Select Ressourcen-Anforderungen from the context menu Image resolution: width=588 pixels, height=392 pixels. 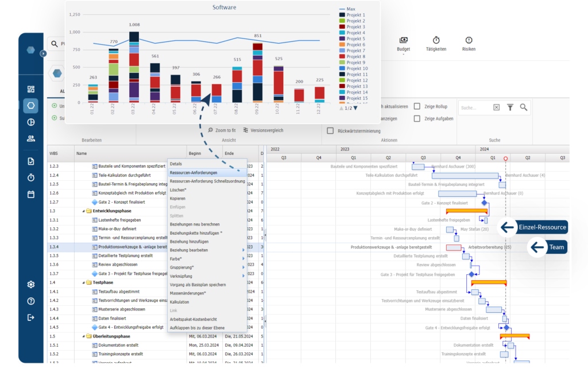click(x=194, y=172)
